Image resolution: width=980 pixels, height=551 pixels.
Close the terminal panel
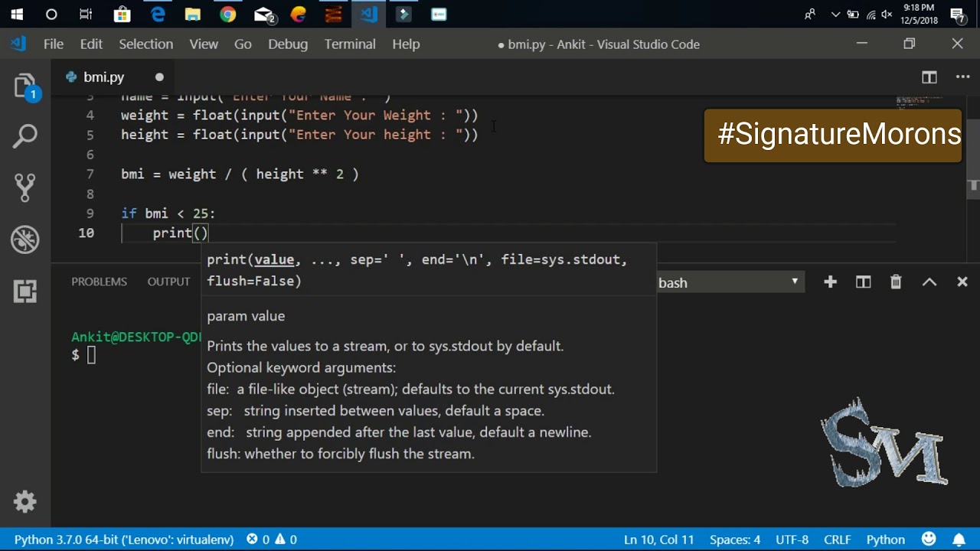pyautogui.click(x=962, y=282)
